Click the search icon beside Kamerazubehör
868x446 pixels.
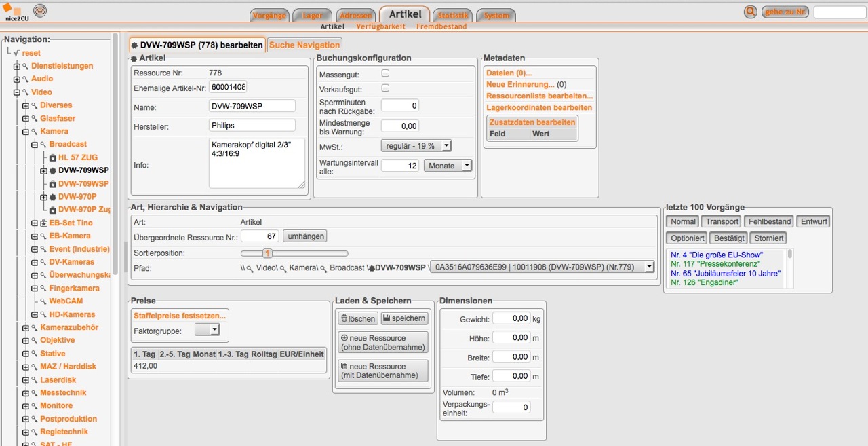pos(35,327)
